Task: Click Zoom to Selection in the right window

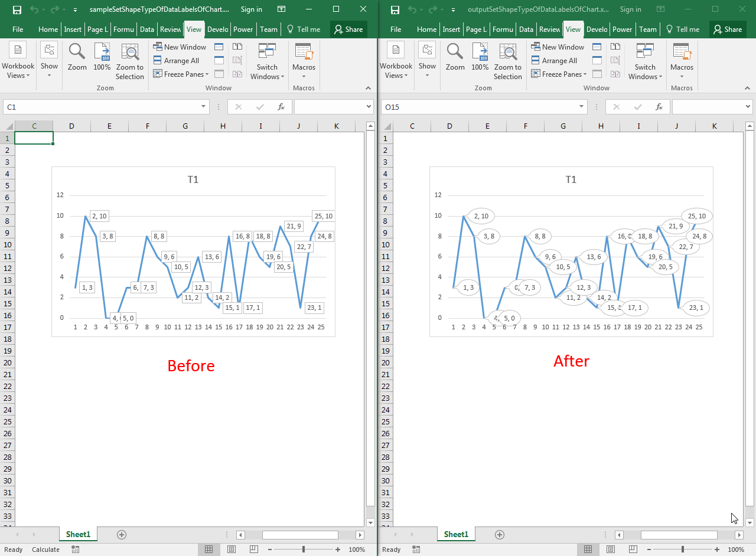Action: [507, 61]
